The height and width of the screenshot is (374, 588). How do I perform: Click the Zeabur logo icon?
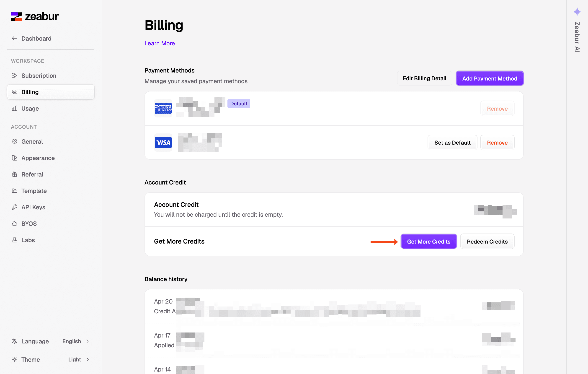16,17
